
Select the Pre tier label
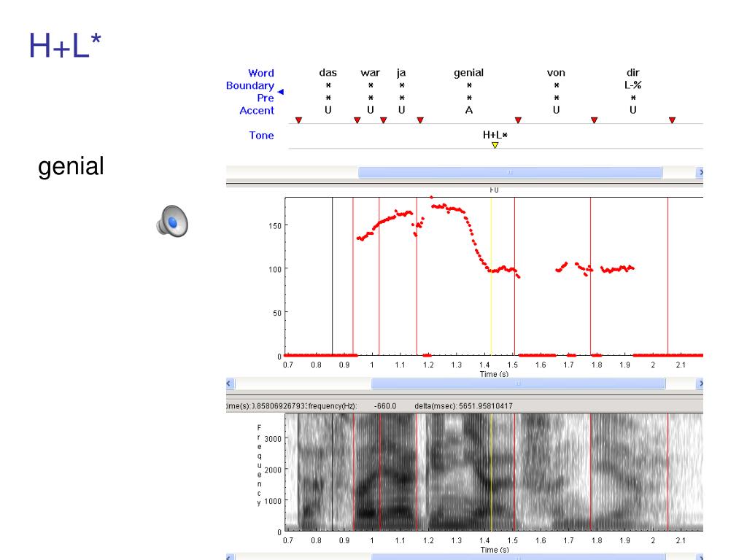266,98
